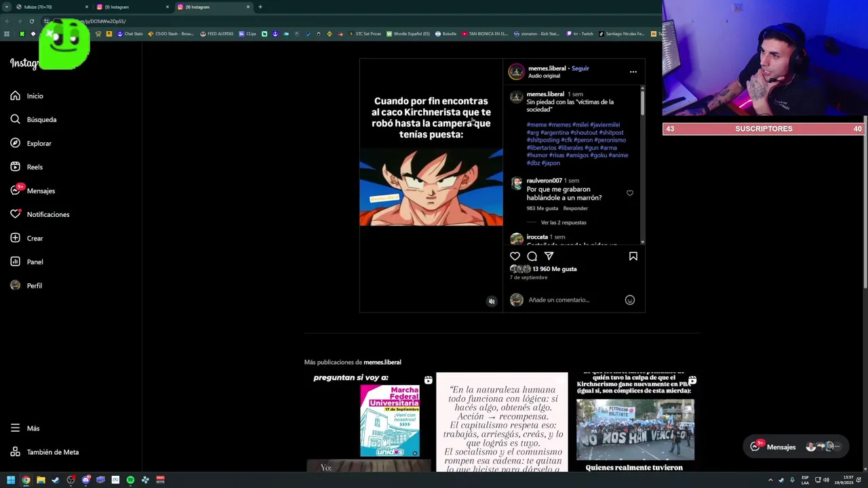
Task: Go to Explorar in the sidebar
Action: [x=31, y=144]
